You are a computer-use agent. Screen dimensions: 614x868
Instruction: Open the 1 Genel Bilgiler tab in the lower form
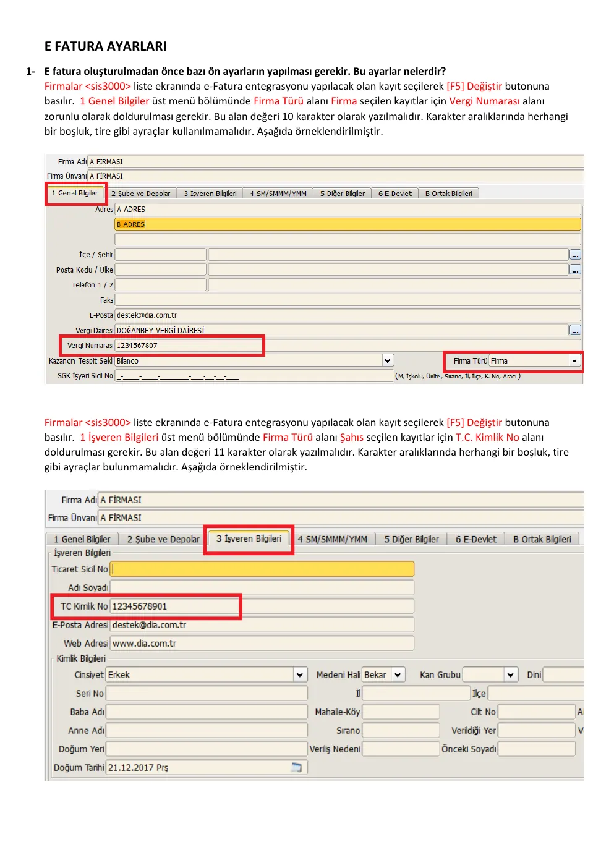(x=82, y=539)
